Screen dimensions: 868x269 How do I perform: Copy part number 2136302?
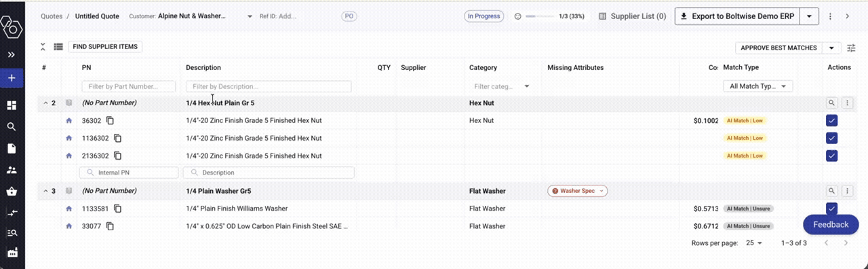pos(117,156)
